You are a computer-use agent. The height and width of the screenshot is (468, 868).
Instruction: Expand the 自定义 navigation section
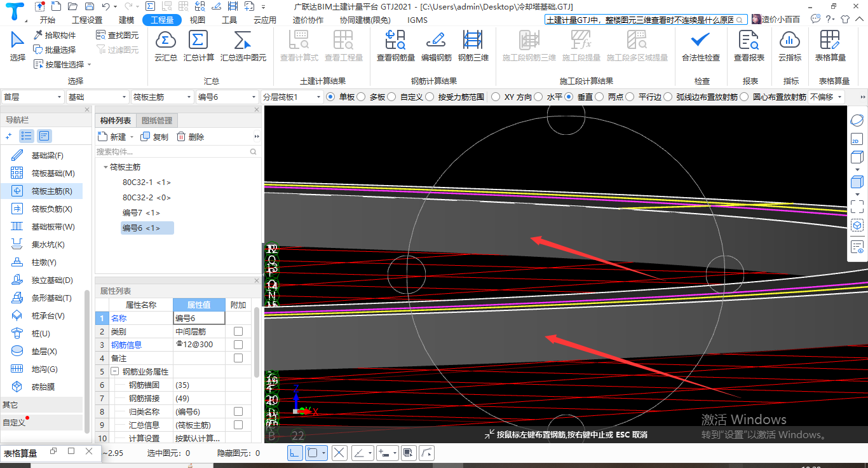(x=42, y=422)
